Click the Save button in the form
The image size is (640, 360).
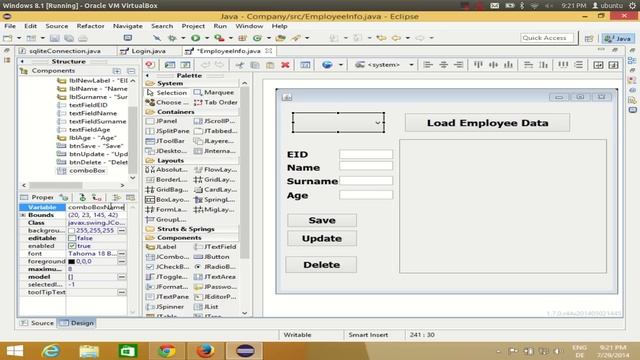tap(322, 220)
